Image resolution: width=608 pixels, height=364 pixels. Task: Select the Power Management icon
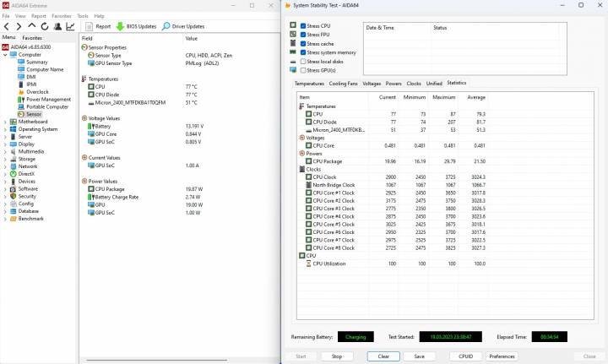pos(21,100)
